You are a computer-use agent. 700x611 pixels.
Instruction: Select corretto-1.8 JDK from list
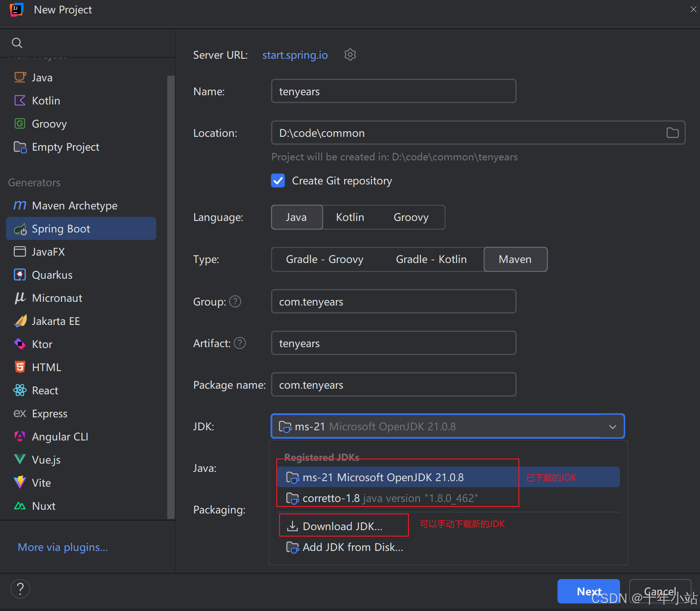449,498
